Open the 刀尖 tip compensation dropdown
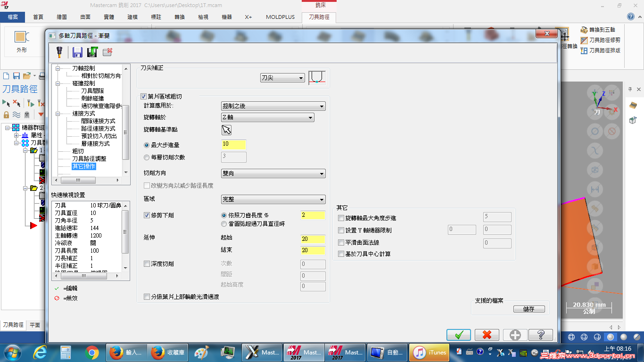The image size is (644, 362). tap(282, 78)
